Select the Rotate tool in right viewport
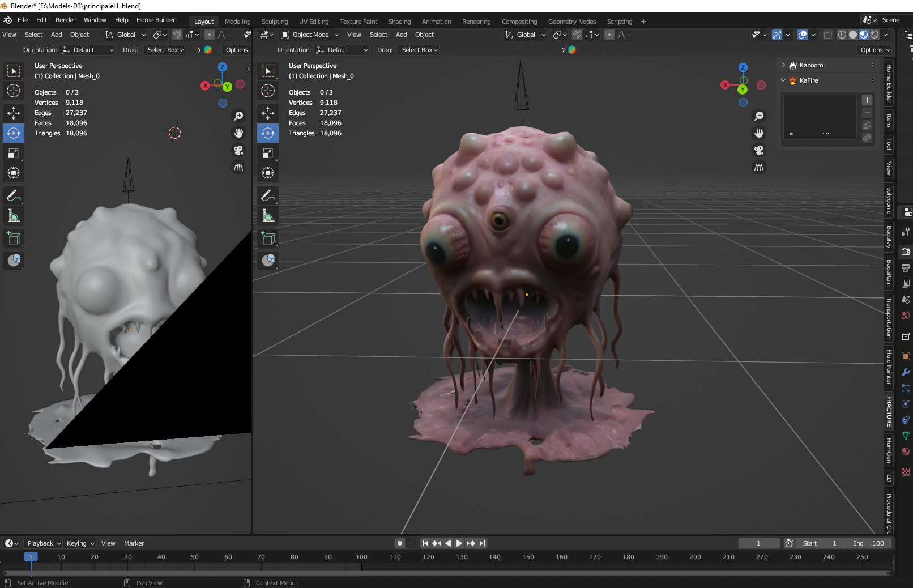 268,134
